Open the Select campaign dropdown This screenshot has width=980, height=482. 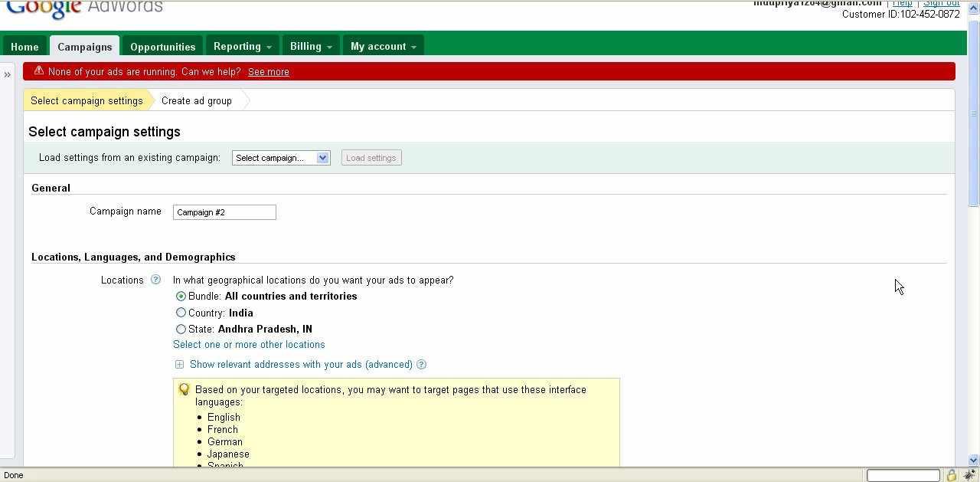point(281,158)
